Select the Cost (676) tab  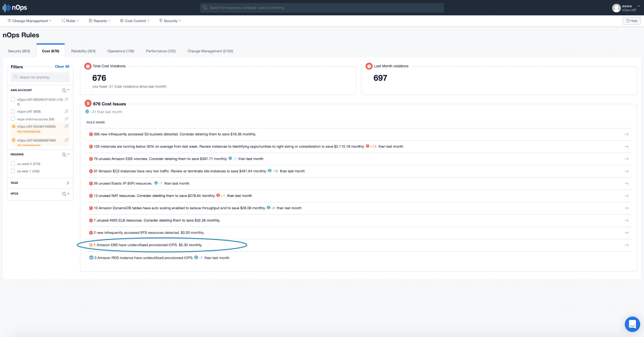(x=51, y=51)
